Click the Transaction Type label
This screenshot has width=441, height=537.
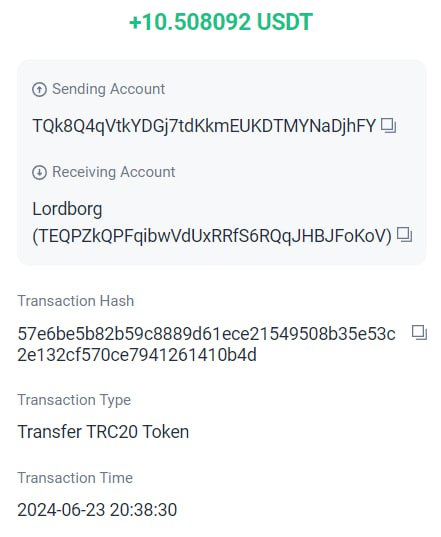(74, 400)
